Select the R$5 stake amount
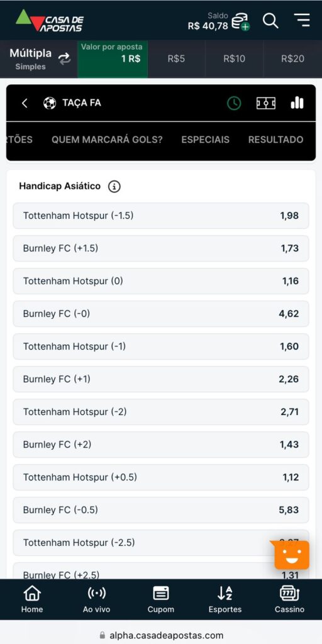Image resolution: width=322 pixels, height=644 pixels. (176, 58)
